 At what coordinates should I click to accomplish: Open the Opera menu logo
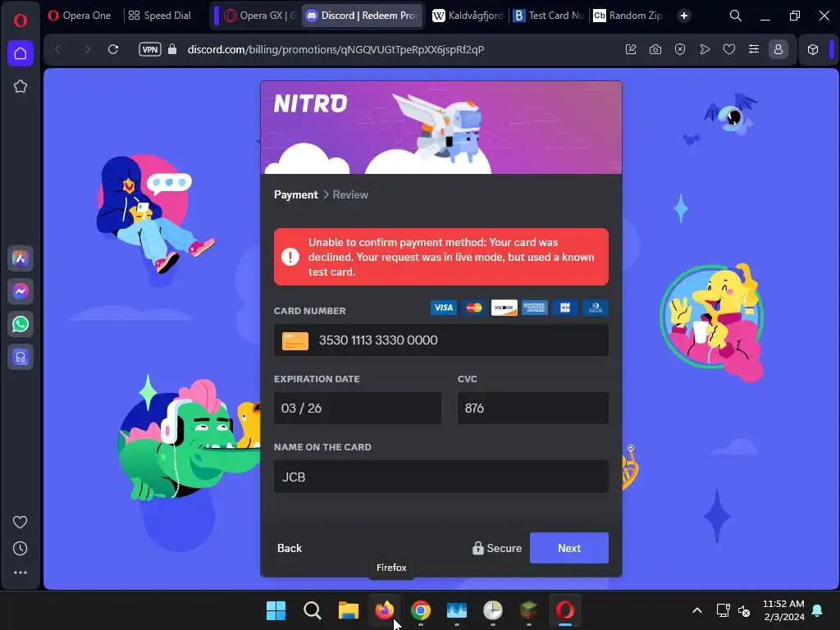[x=21, y=21]
